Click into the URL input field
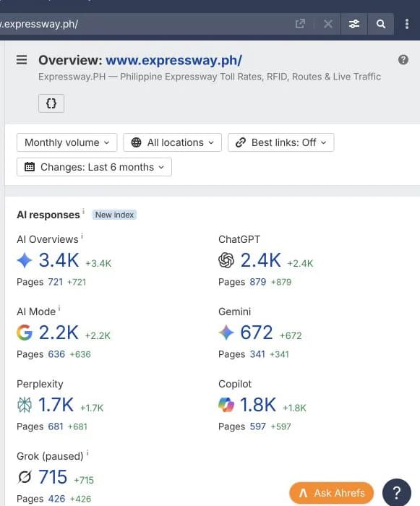Image resolution: width=420 pixels, height=506 pixels. [x=145, y=24]
